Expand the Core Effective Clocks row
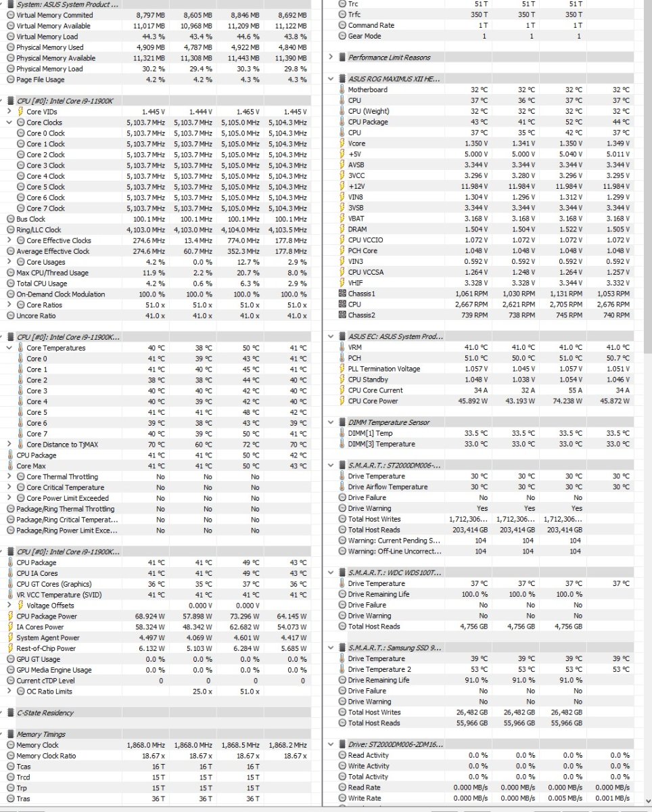The width and height of the screenshot is (652, 812). click(9, 240)
